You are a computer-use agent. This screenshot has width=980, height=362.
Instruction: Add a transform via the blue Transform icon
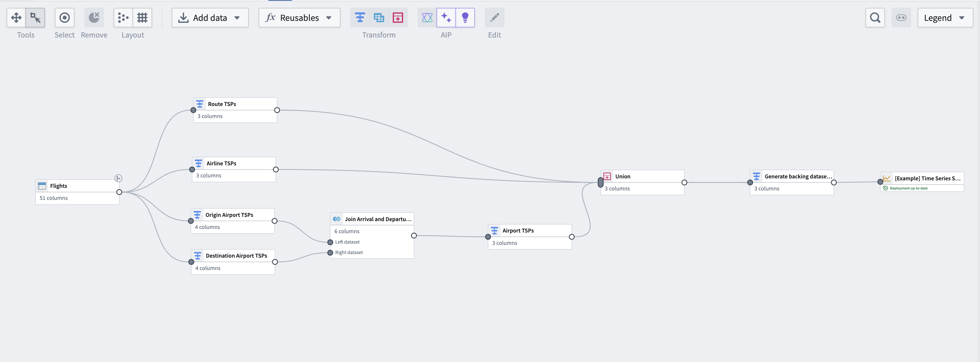360,18
